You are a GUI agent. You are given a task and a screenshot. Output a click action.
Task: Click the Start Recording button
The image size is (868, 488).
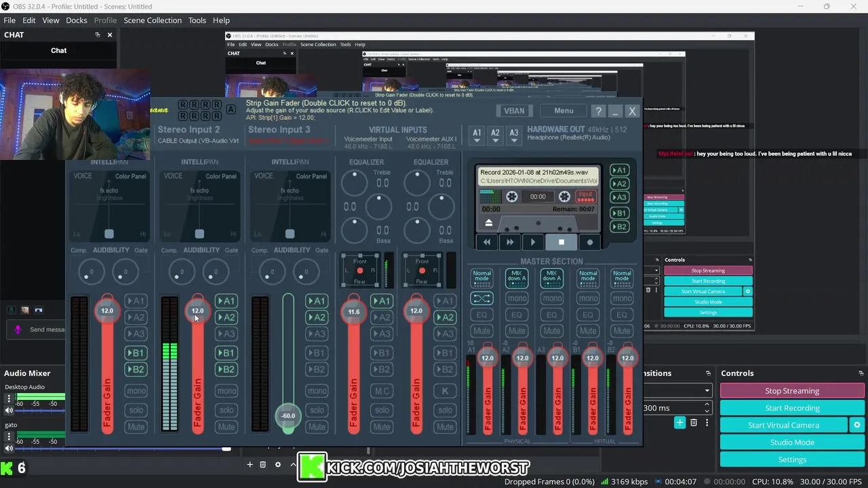(792, 408)
